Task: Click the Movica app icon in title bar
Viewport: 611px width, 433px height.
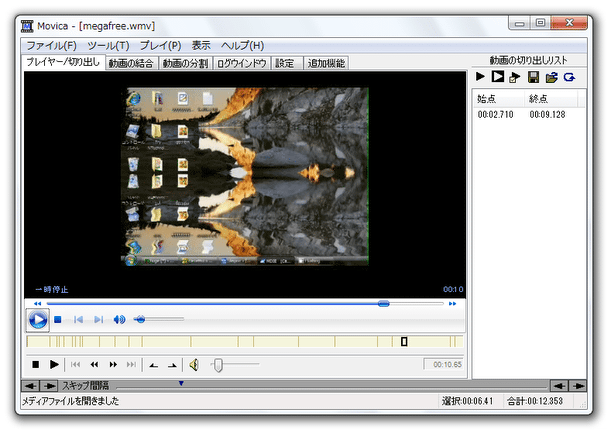Action: 27,26
